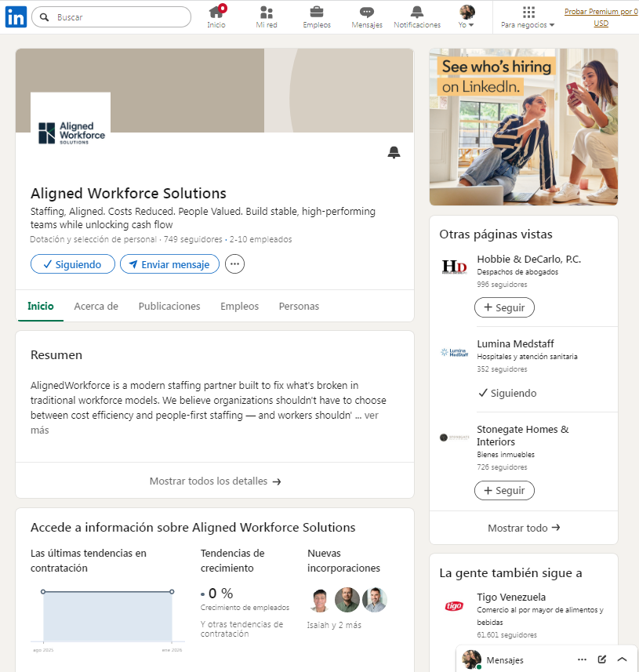Open the Yo profile menu
This screenshot has width=639, height=672.
point(467,16)
